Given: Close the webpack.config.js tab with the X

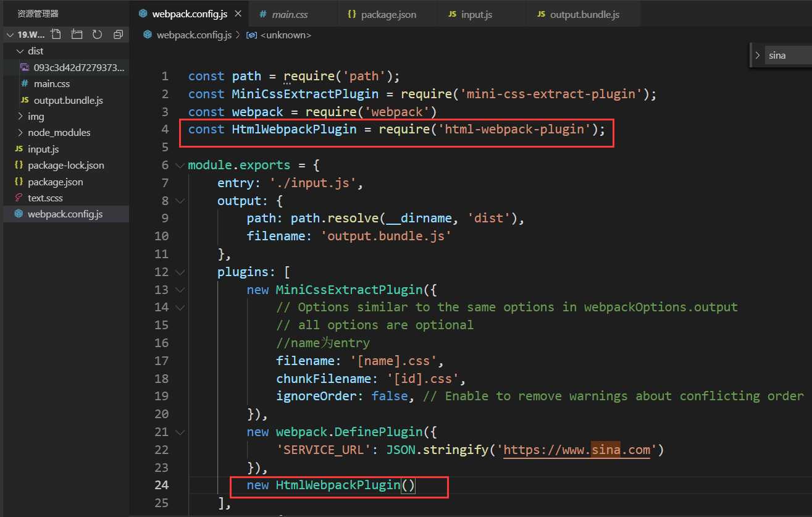Looking at the screenshot, I should click(x=238, y=14).
